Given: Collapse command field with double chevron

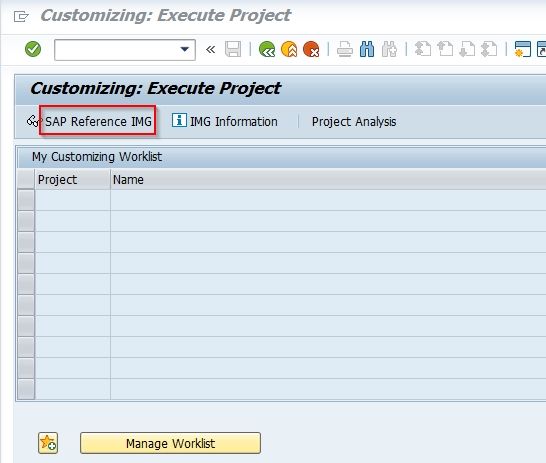Looking at the screenshot, I should point(210,49).
